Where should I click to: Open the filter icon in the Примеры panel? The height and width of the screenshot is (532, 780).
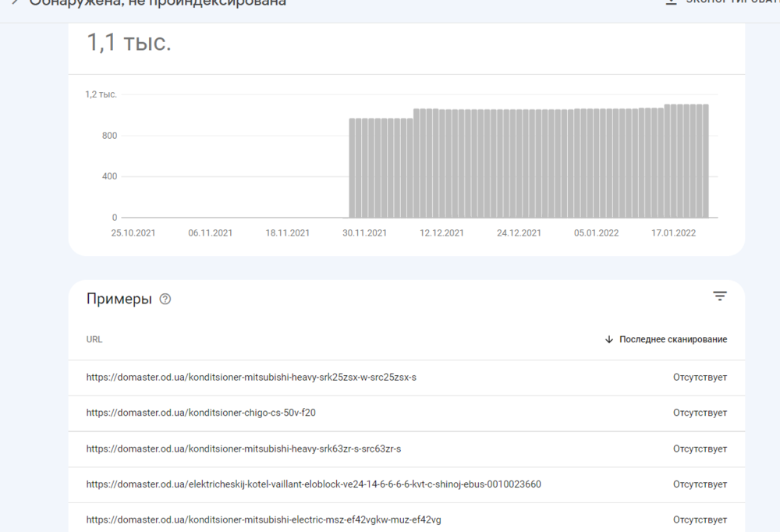point(719,296)
